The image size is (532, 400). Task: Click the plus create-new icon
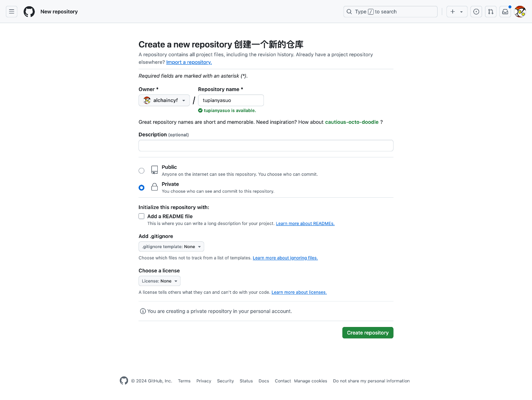click(453, 12)
